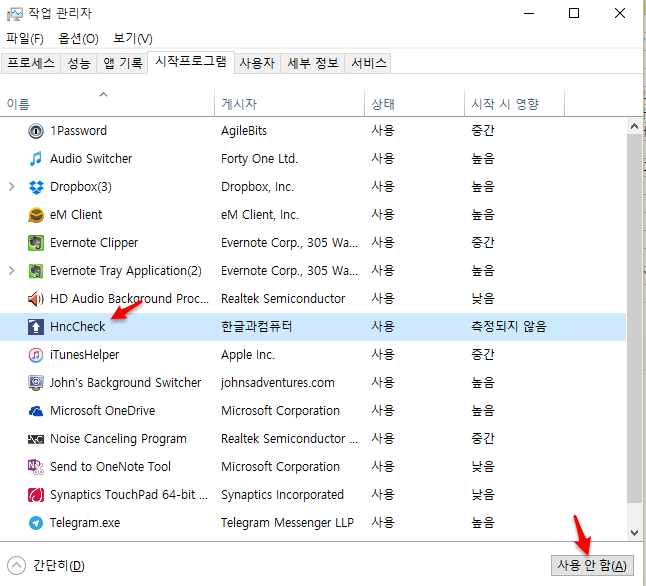
Task: Select the 1Password row name
Action: pyautogui.click(x=78, y=131)
